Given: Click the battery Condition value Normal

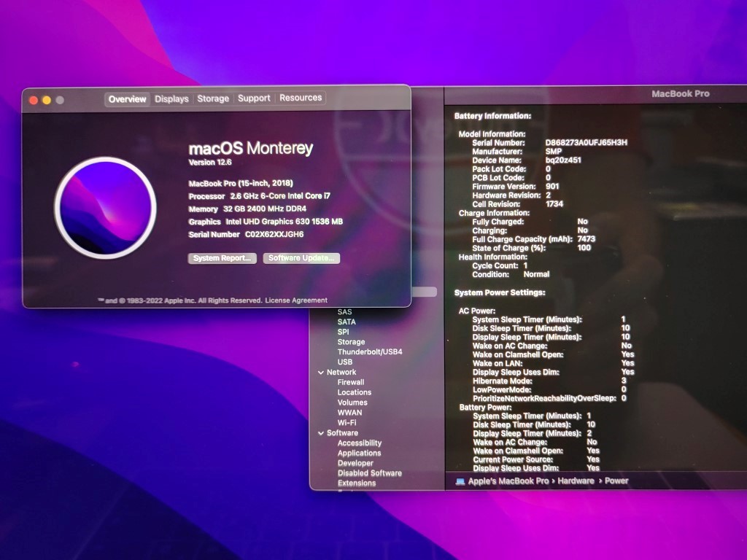Looking at the screenshot, I should (x=536, y=274).
